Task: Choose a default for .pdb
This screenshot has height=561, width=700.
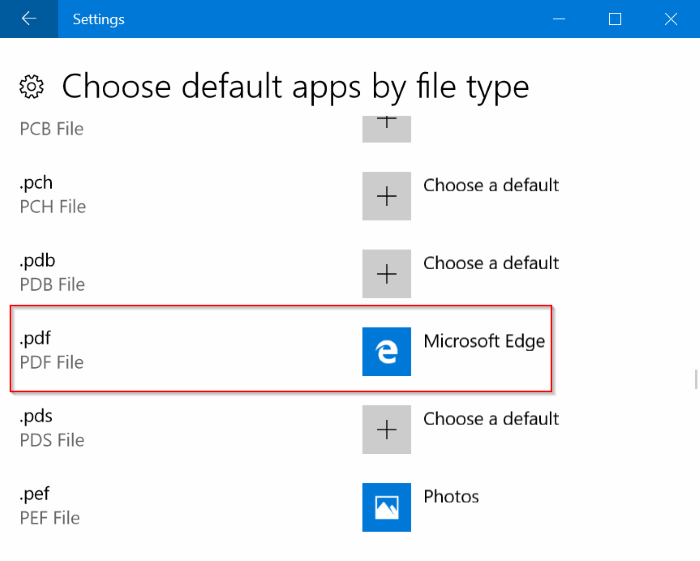Action: pyautogui.click(x=491, y=263)
